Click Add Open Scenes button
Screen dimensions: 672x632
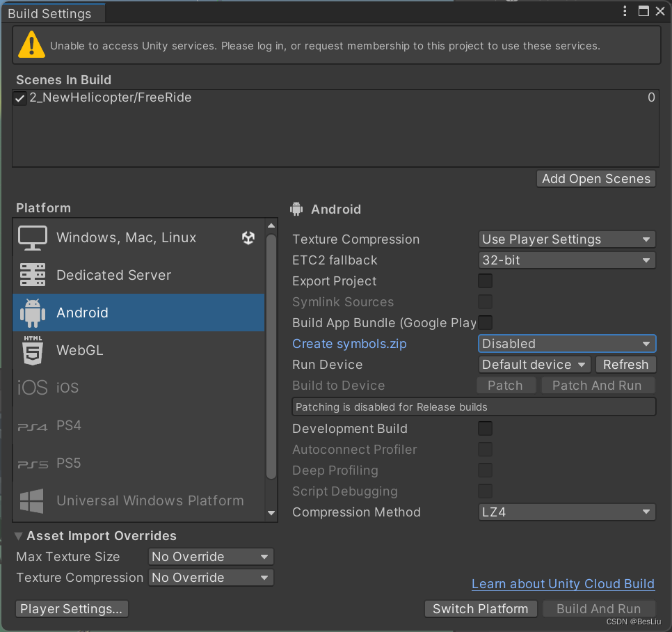pos(595,179)
